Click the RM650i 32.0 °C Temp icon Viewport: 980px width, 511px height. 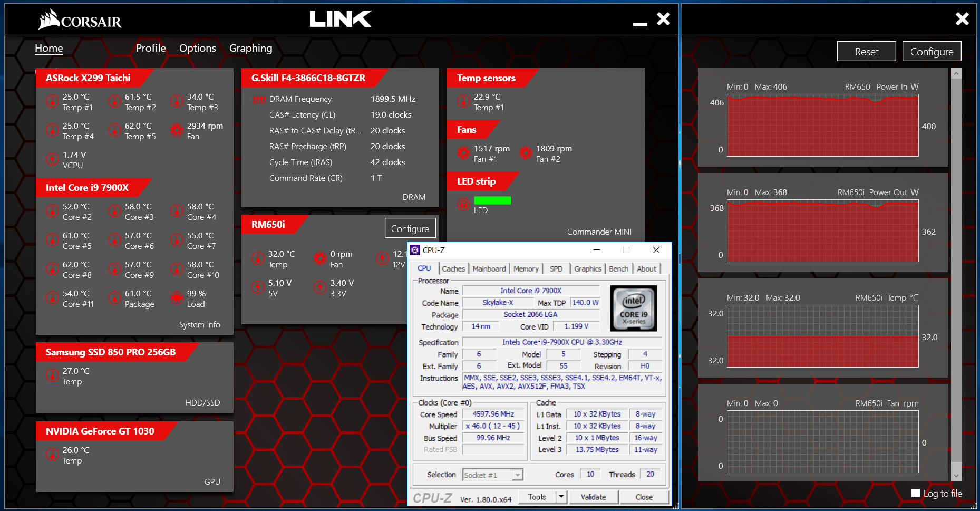(258, 258)
